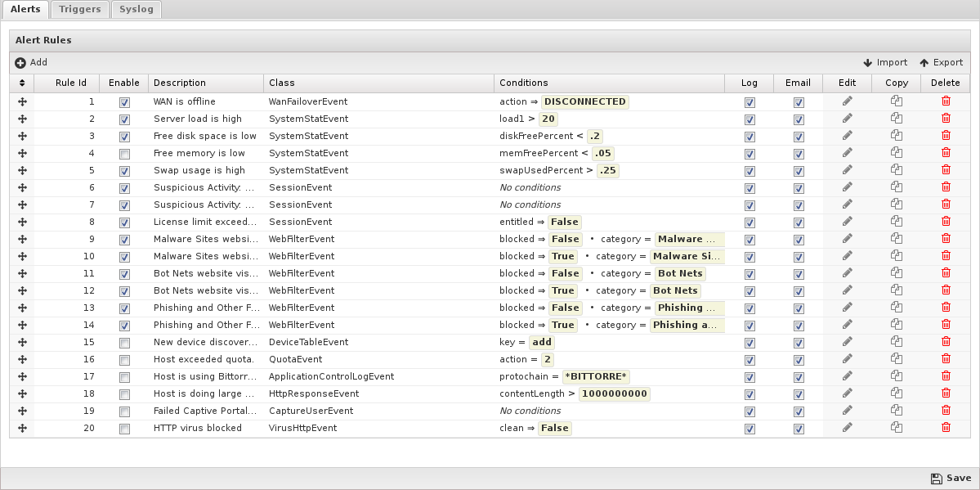The image size is (980, 490).
Task: Uncheck Email for Swap usage rule
Action: tap(798, 171)
